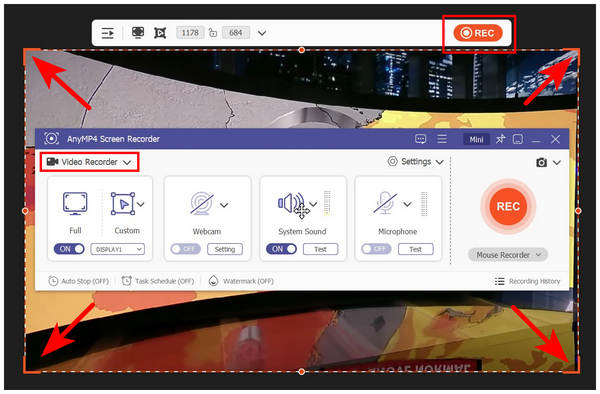Image resolution: width=600 pixels, height=394 pixels.
Task: Open the toolbar list menu icon
Action: coord(108,33)
